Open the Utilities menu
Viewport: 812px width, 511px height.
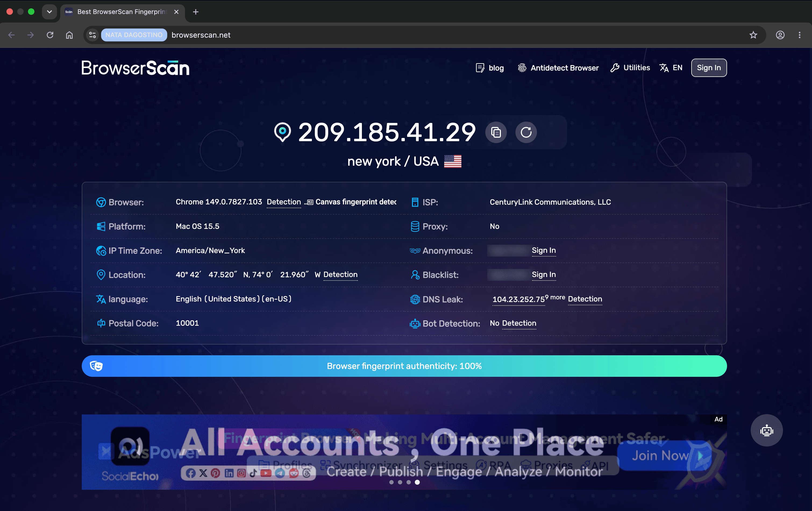click(630, 68)
